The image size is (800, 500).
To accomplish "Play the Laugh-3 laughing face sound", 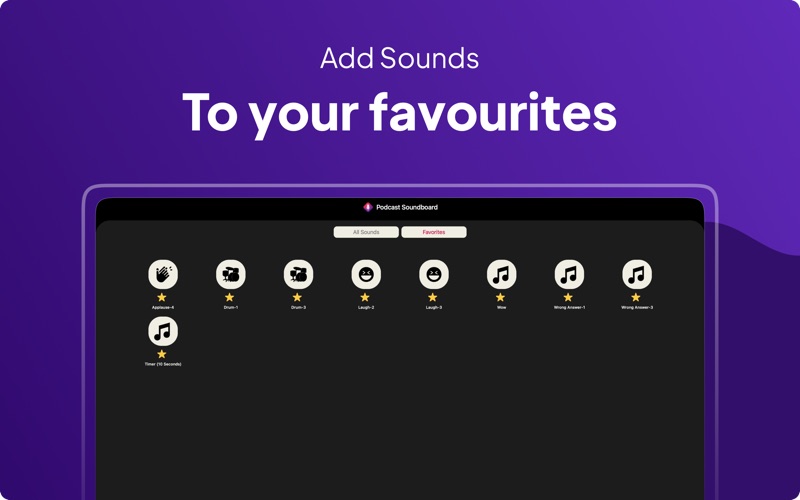I will (434, 274).
